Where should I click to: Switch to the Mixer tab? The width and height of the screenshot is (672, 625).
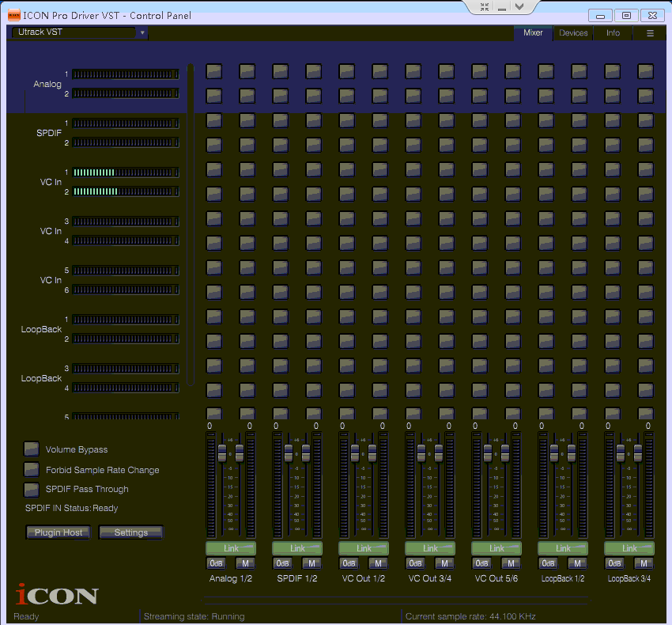533,32
